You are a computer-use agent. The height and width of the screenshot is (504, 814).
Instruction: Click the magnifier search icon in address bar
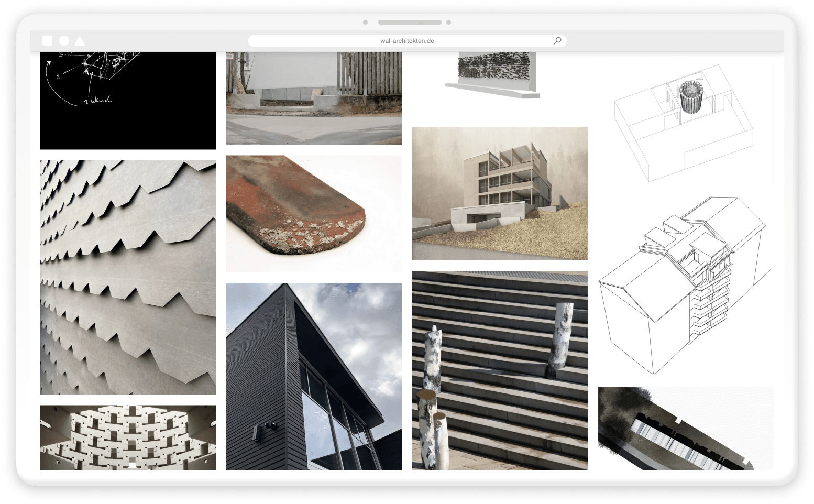click(x=557, y=40)
